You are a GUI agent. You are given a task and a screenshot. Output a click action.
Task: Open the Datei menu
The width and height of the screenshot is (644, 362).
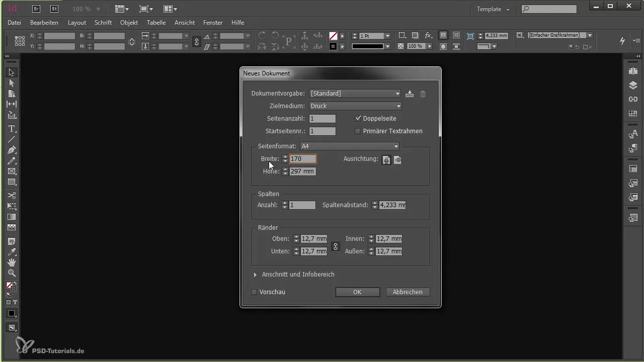pyautogui.click(x=15, y=23)
